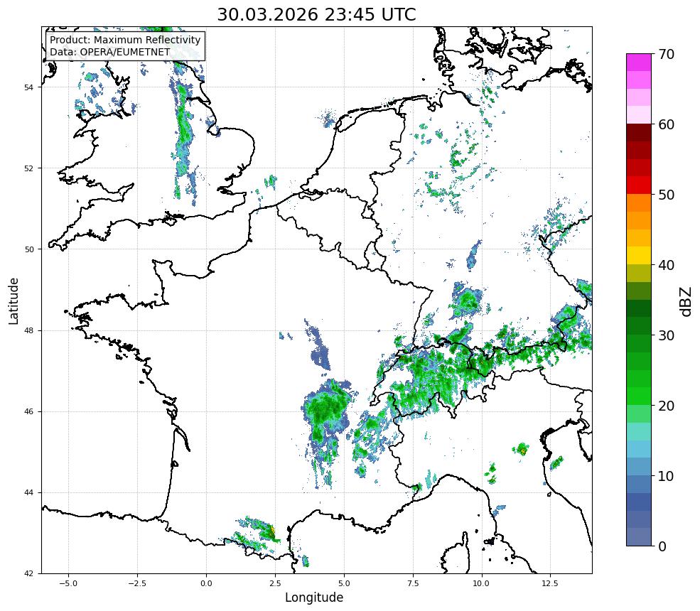Click latitude tick label 52

(28, 168)
